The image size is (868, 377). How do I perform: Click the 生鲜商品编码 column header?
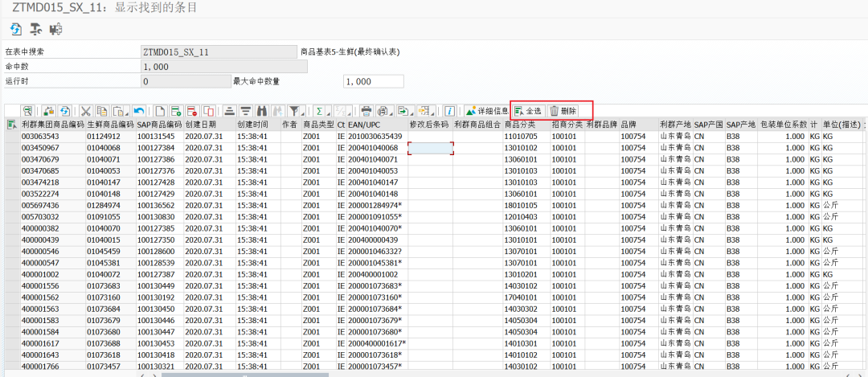[111, 125]
